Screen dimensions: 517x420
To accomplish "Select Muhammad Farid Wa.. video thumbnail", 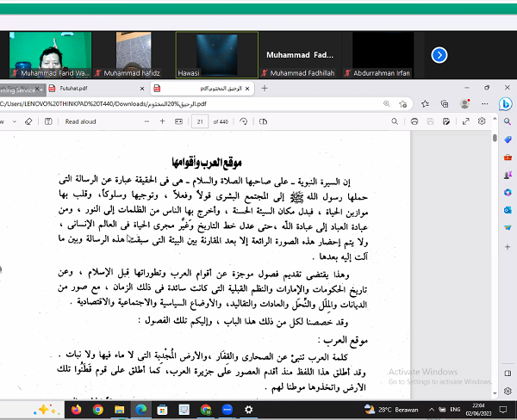I will pyautogui.click(x=50, y=55).
